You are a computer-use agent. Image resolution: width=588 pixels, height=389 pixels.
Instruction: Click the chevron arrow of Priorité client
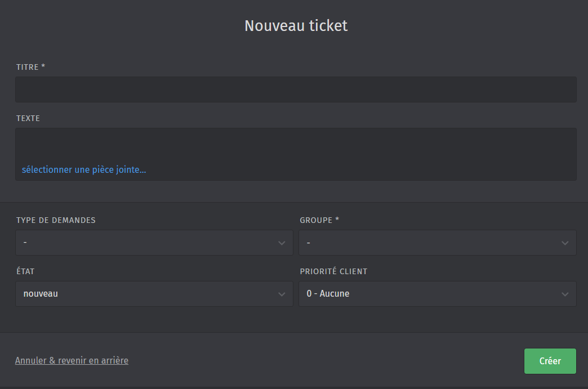pyautogui.click(x=565, y=294)
